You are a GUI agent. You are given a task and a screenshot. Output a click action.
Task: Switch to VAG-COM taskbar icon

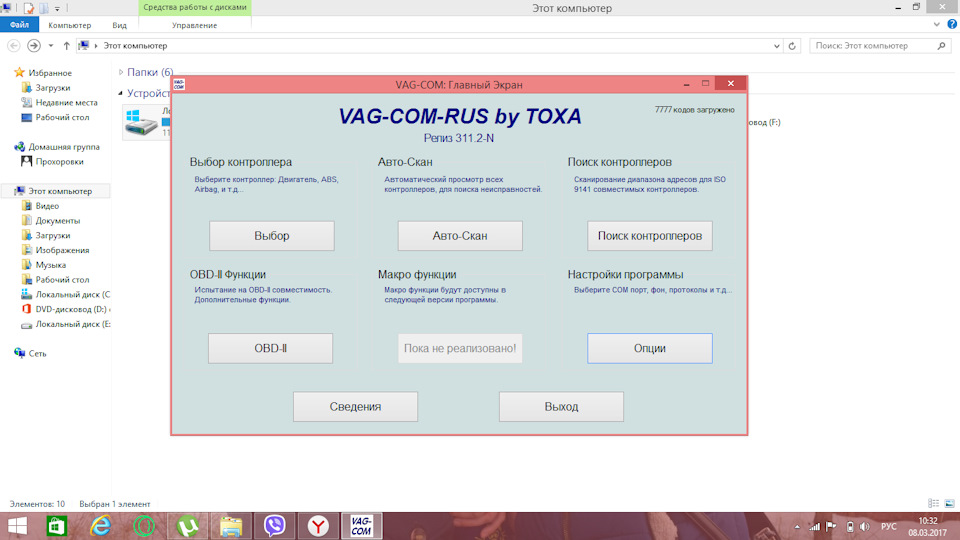pyautogui.click(x=361, y=526)
